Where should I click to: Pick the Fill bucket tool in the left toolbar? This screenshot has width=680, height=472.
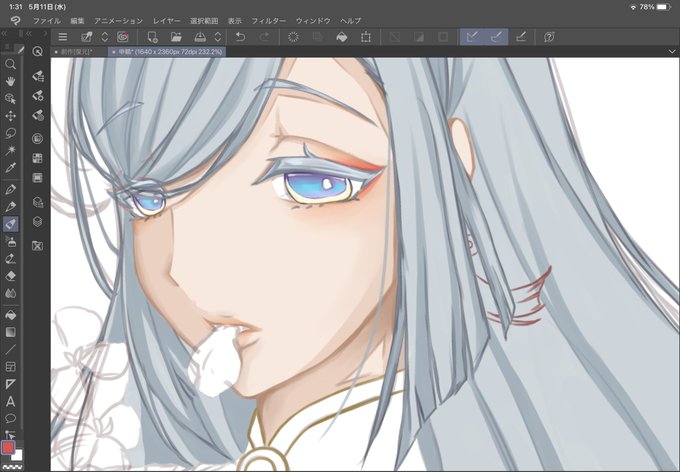click(10, 315)
